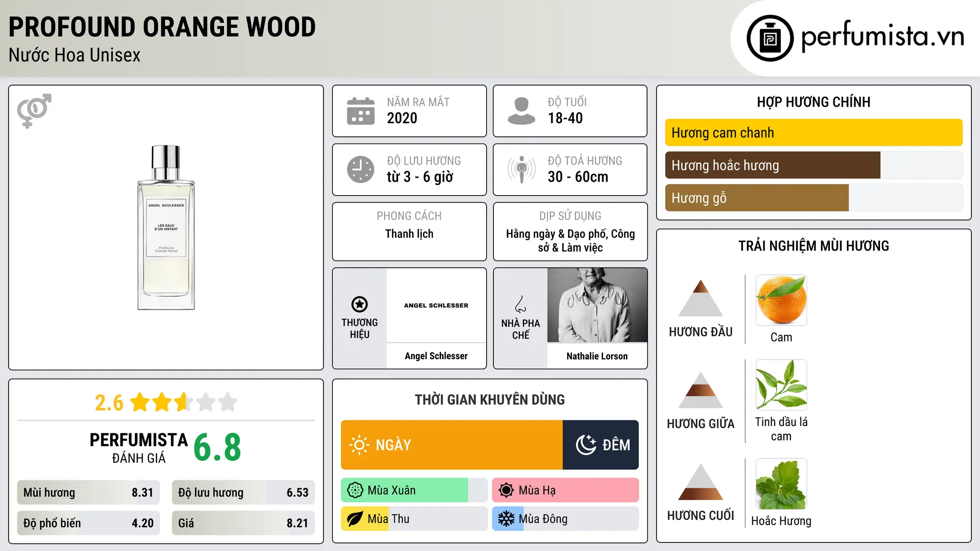Click the Mùa Hạ season bar
The image size is (980, 551).
click(566, 490)
